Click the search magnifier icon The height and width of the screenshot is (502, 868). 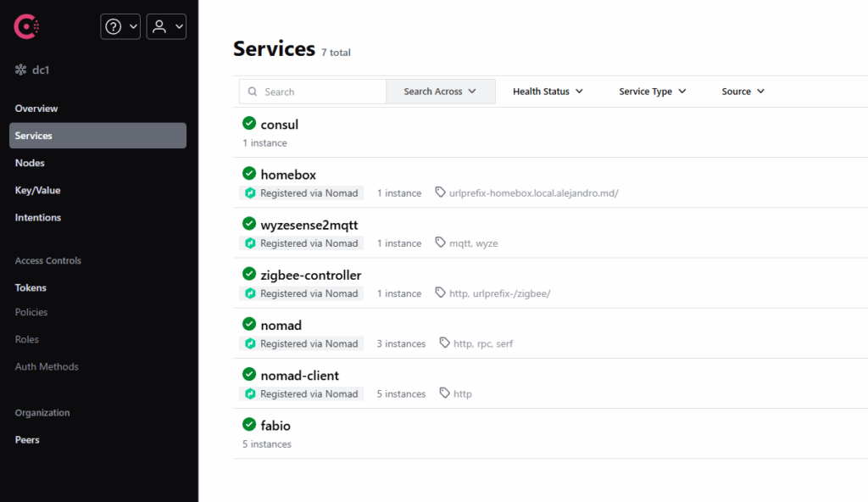(252, 92)
